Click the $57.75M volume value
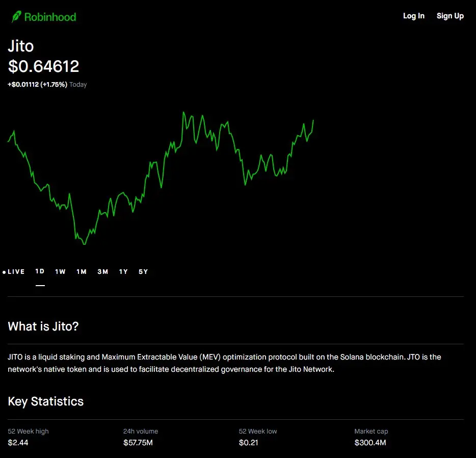This screenshot has width=476, height=458. click(138, 443)
